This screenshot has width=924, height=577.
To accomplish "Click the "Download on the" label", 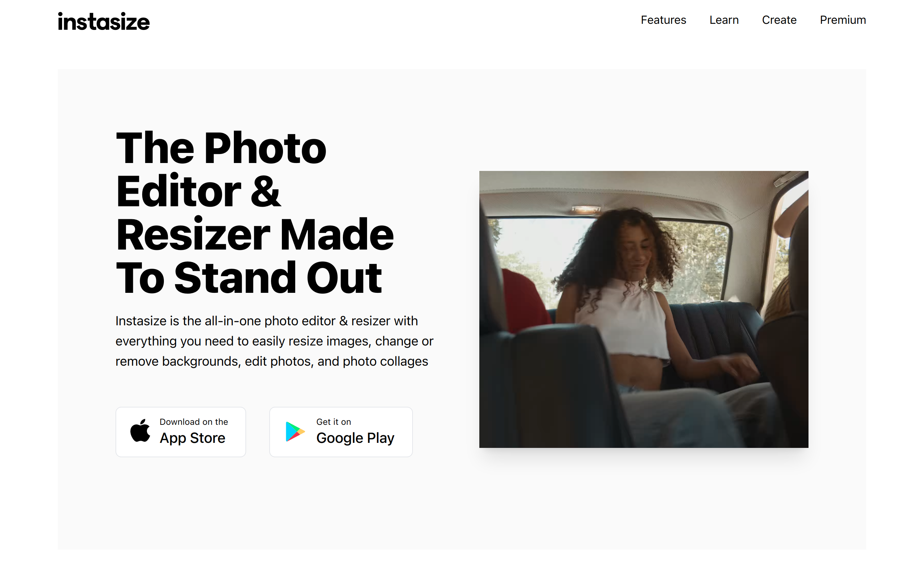I will [x=193, y=422].
